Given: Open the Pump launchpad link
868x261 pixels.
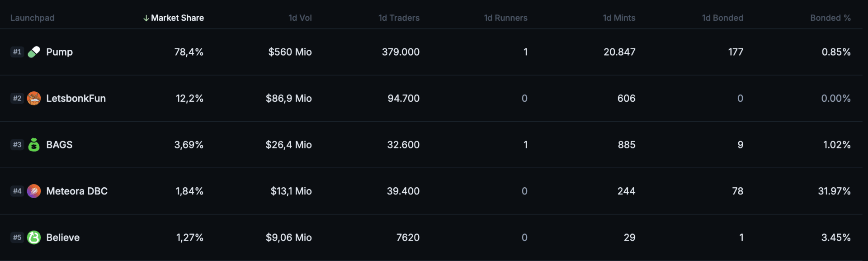Looking at the screenshot, I should tap(59, 52).
